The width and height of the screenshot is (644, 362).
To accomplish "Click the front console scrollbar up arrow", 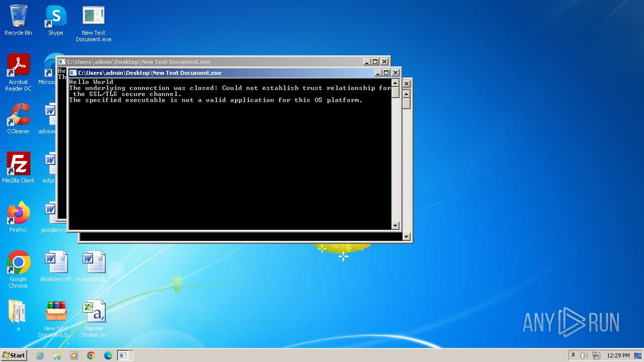I will (395, 83).
